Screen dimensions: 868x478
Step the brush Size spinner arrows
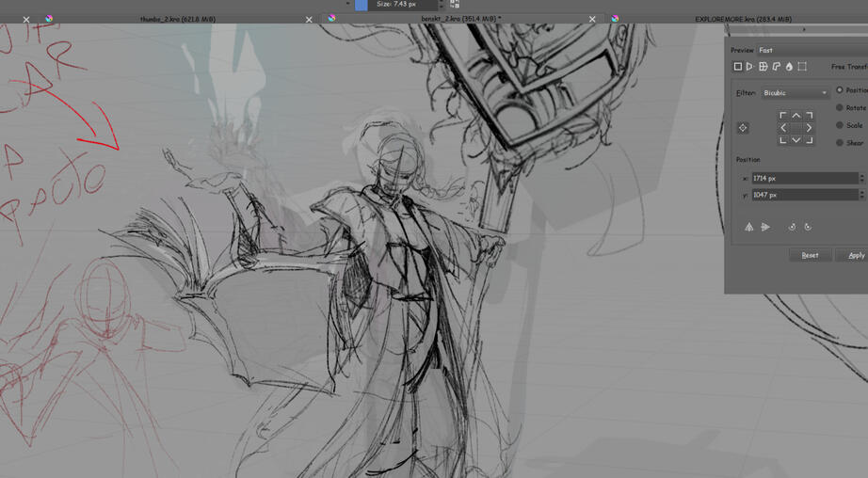point(442,4)
